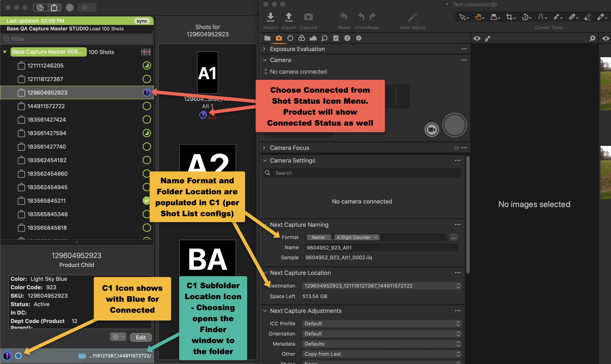611x364 pixels.
Task: Expand the Exposure Evaluation panel
Action: pyautogui.click(x=264, y=49)
